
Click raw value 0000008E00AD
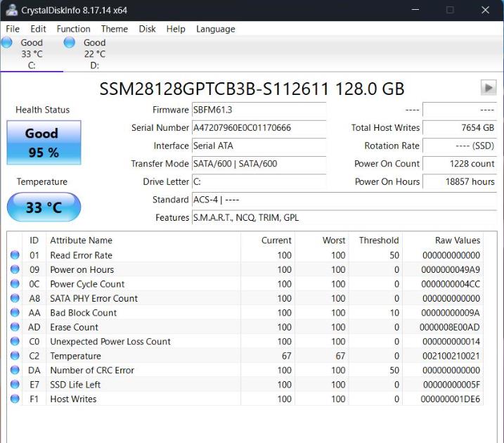(x=450, y=327)
